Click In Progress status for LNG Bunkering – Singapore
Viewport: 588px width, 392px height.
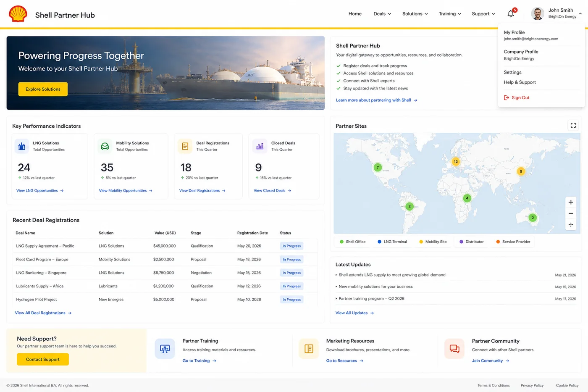(x=291, y=273)
